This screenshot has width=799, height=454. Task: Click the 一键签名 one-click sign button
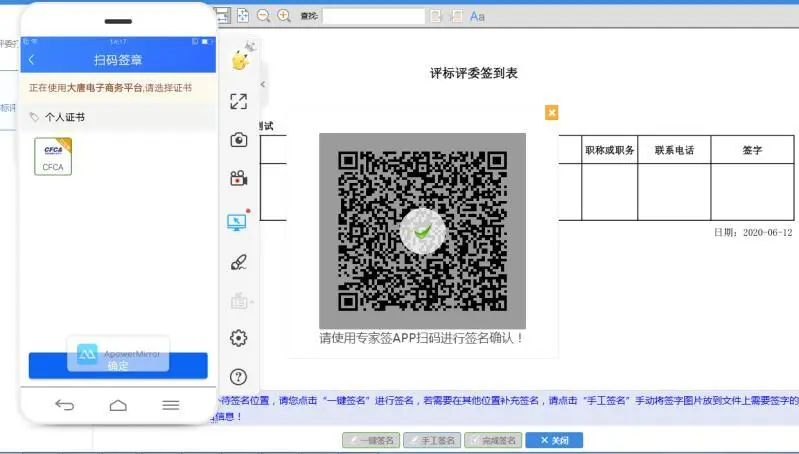click(371, 440)
